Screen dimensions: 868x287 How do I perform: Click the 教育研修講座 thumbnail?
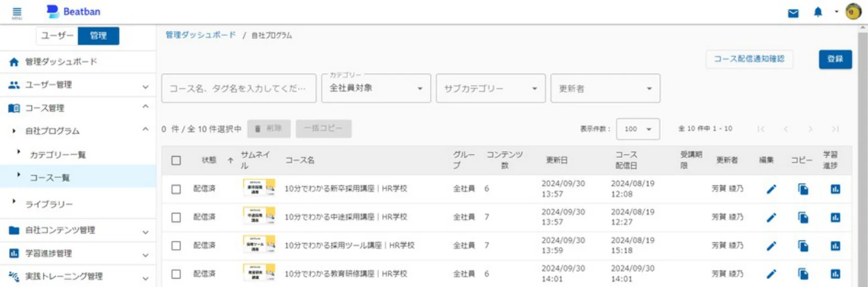point(259,273)
